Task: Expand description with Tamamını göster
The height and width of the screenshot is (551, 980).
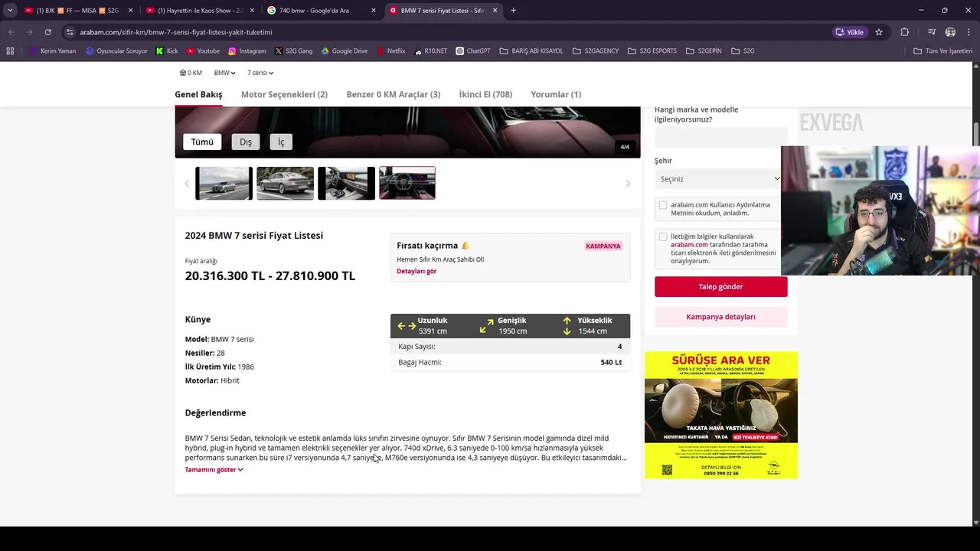Action: pyautogui.click(x=214, y=470)
